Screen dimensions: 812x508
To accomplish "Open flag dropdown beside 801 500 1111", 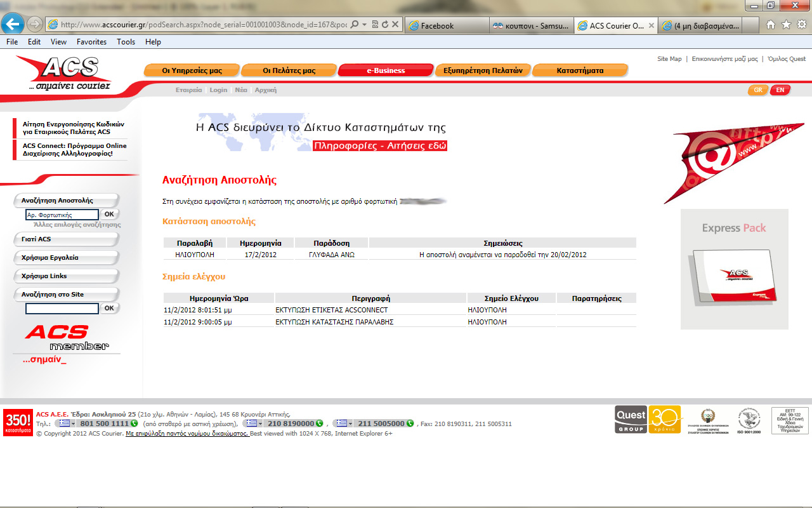I will (65, 424).
